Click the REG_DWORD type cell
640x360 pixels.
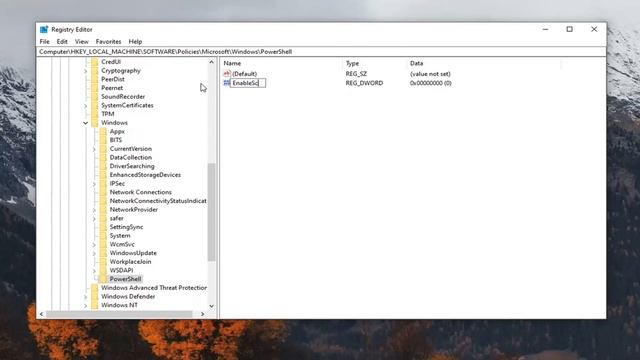(x=364, y=83)
